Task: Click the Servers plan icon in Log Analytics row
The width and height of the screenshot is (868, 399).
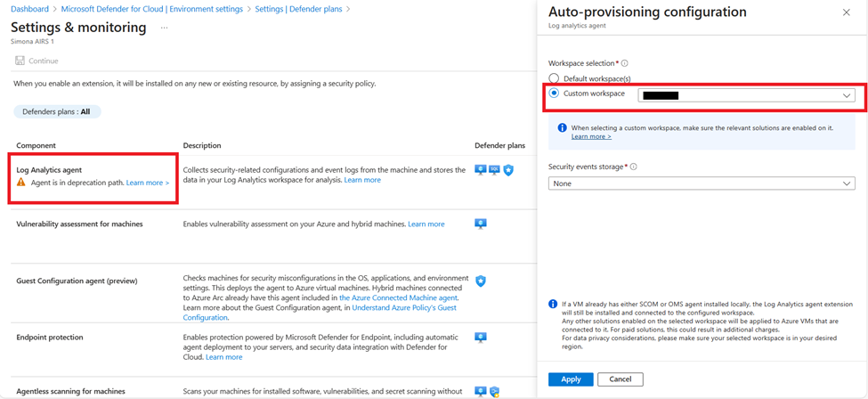Action: 481,170
